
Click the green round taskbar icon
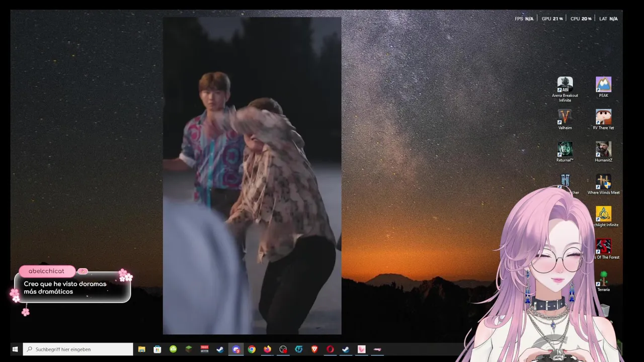click(173, 349)
